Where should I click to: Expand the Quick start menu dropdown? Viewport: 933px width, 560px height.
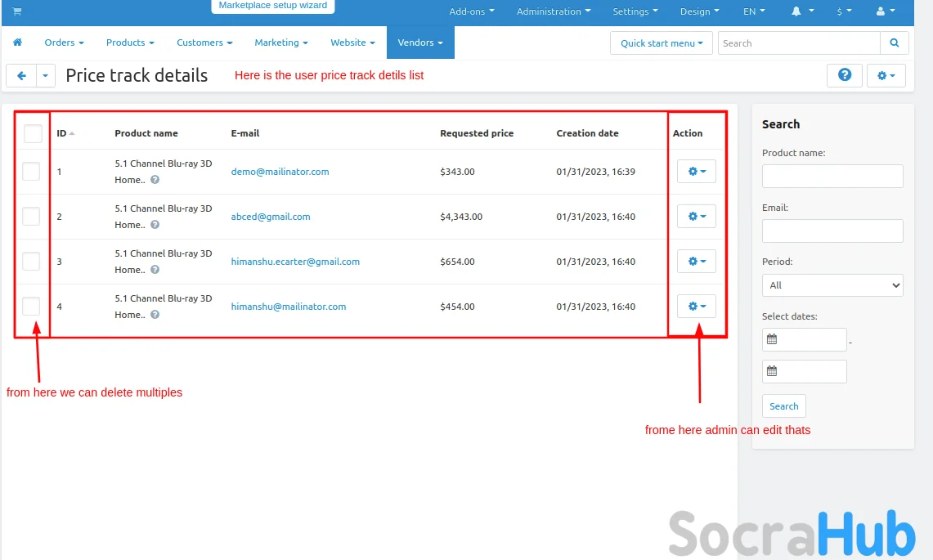(661, 43)
